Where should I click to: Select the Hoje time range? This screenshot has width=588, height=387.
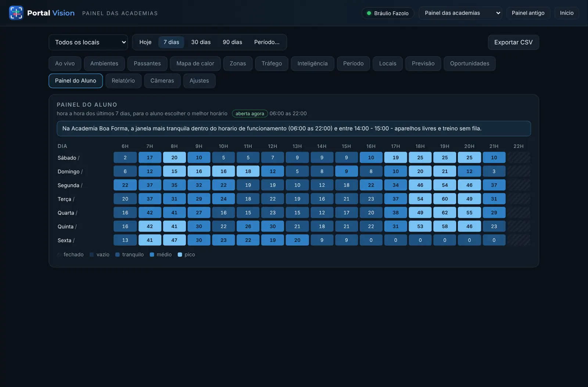tap(145, 42)
